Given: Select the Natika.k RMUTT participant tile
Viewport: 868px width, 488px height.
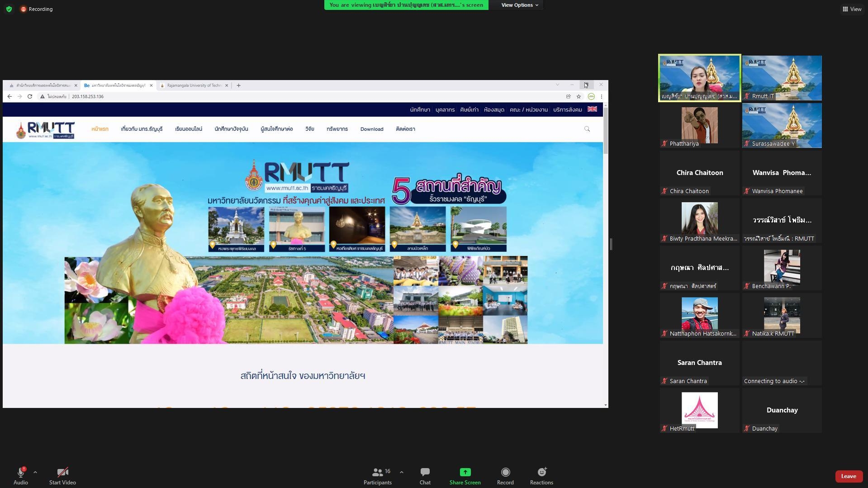Looking at the screenshot, I should tap(782, 315).
